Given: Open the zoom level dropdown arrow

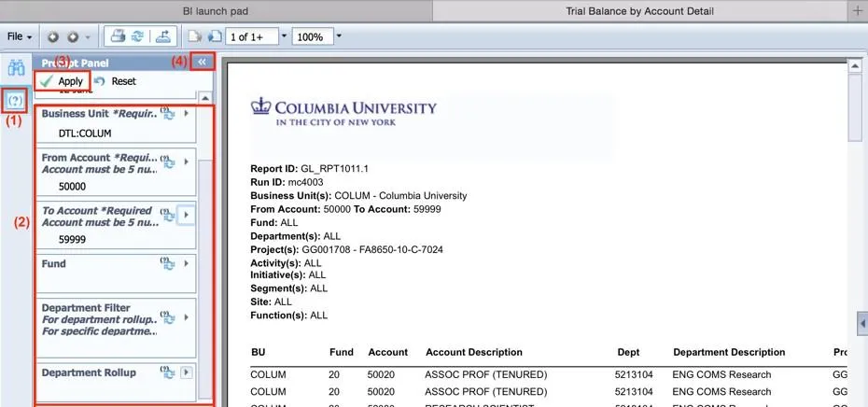Looking at the screenshot, I should click(x=339, y=36).
